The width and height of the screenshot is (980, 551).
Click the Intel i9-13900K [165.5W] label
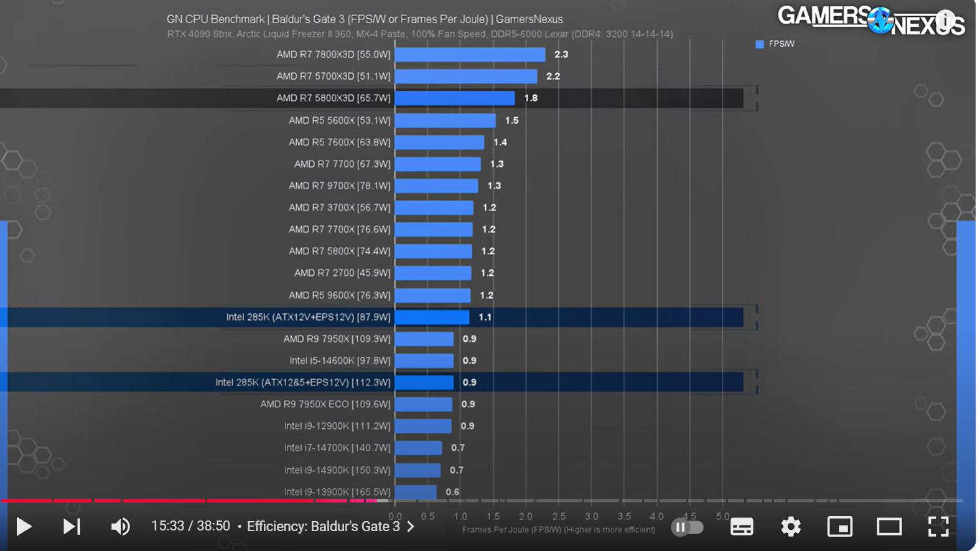[x=338, y=492]
